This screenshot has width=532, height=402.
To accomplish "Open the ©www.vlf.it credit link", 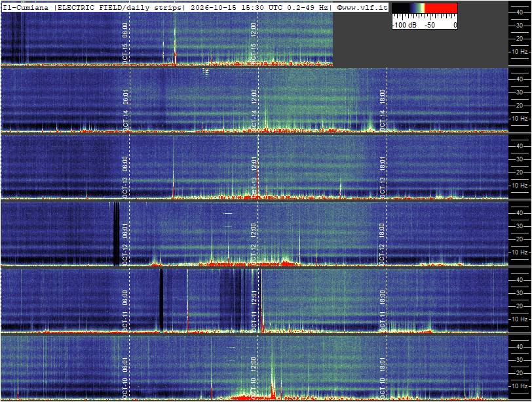I will coord(362,7).
